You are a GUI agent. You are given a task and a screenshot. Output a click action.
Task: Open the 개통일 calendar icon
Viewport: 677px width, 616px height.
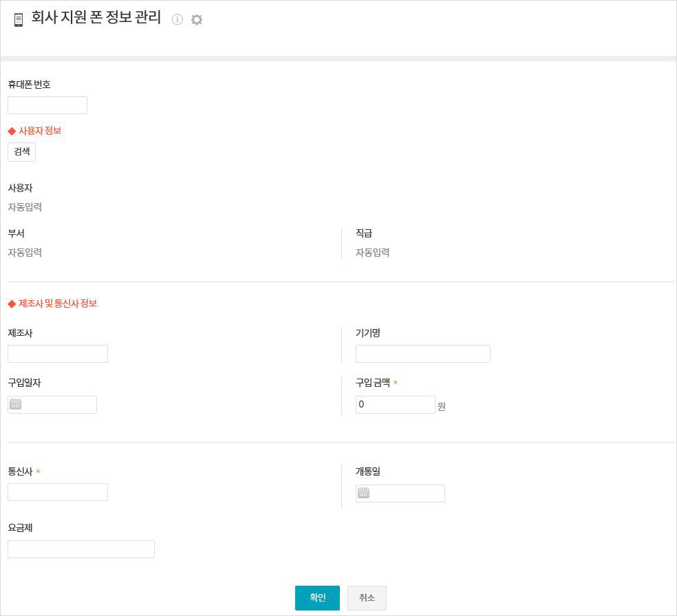pyautogui.click(x=364, y=493)
